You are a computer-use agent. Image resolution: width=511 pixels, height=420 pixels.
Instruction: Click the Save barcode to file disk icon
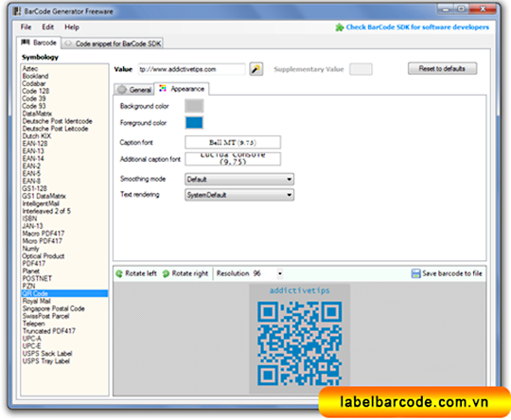[415, 273]
